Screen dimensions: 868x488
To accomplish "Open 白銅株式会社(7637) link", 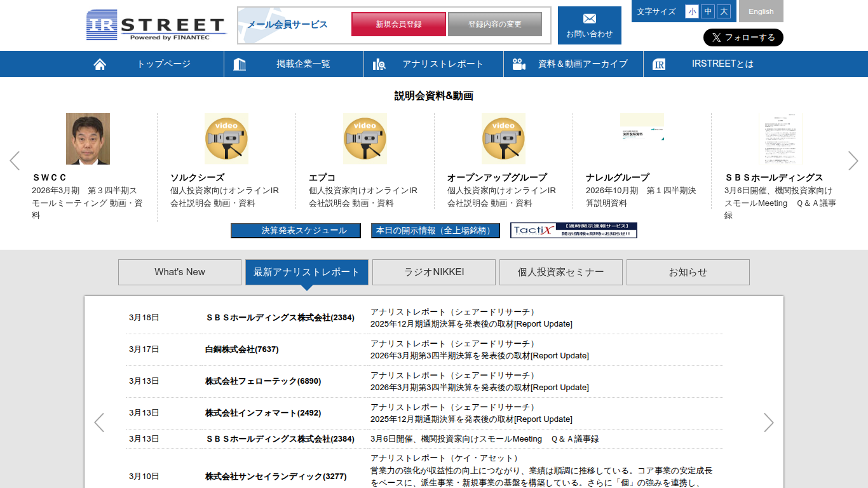I will tap(241, 349).
